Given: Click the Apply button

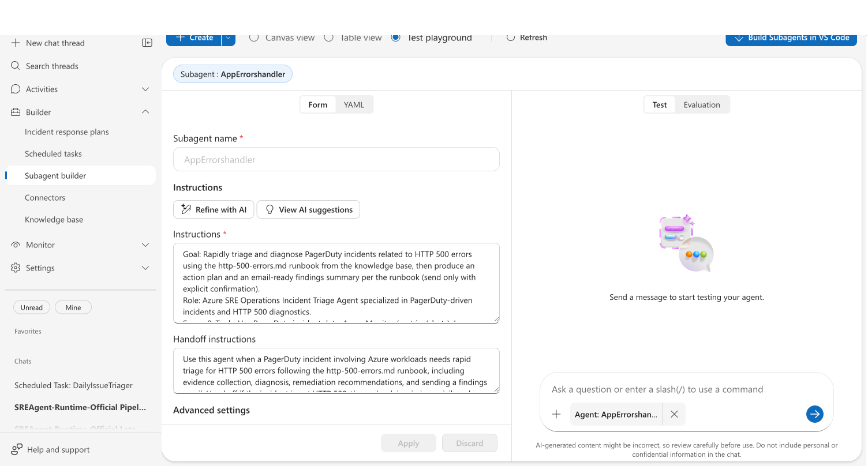Looking at the screenshot, I should coord(409,443).
